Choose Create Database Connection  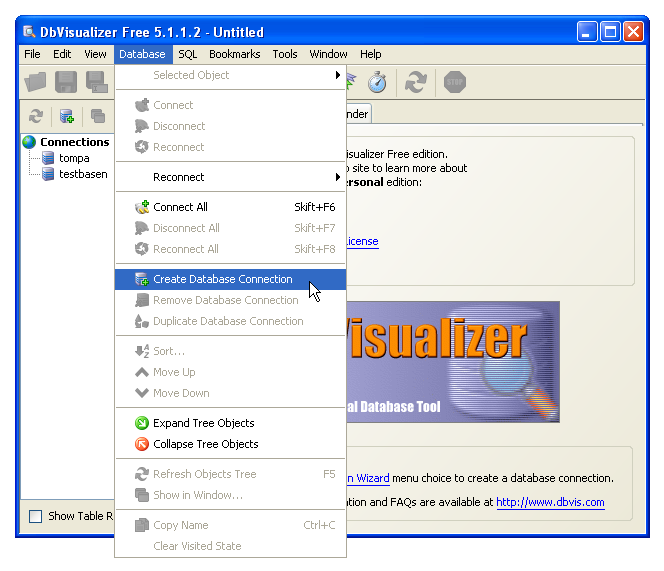click(x=231, y=279)
